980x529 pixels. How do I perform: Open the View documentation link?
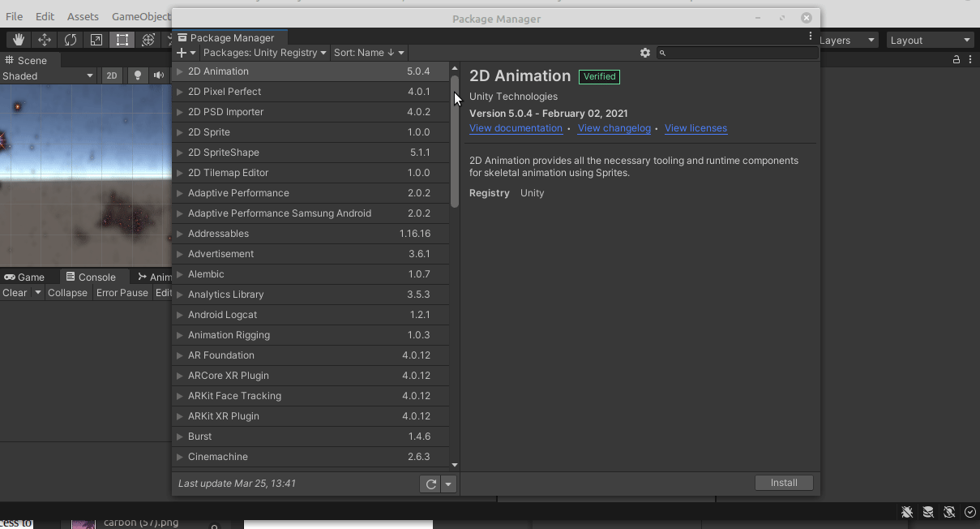click(x=516, y=128)
